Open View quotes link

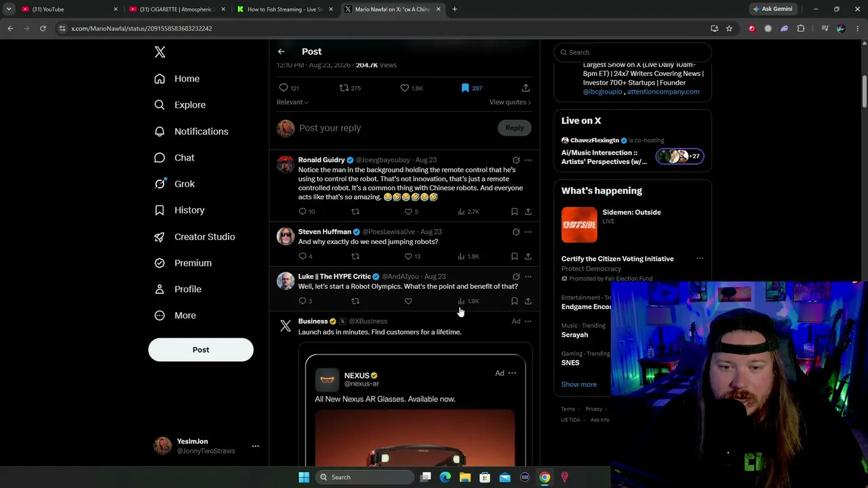pos(510,102)
